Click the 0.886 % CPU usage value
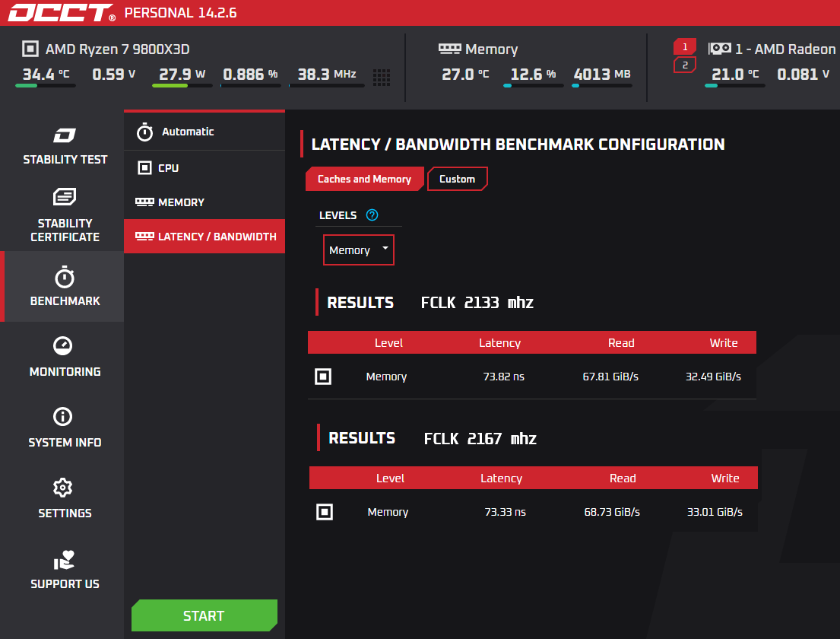The width and height of the screenshot is (840, 639). coord(250,74)
